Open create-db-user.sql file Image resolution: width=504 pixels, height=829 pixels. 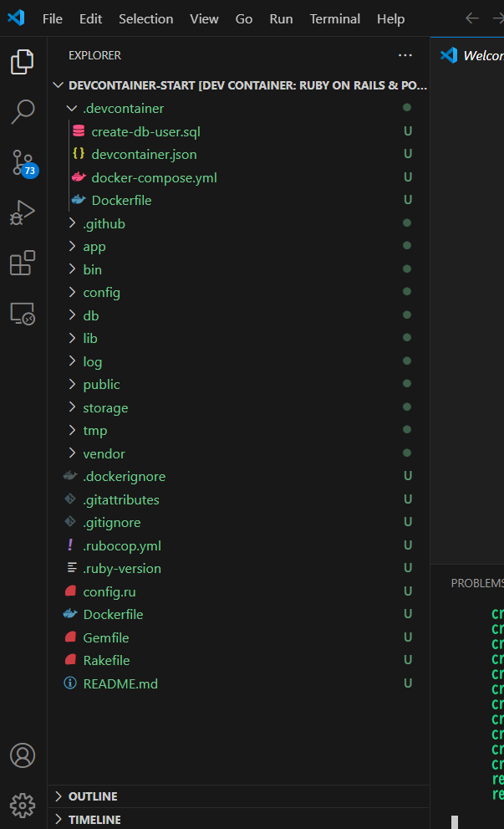[x=145, y=131]
